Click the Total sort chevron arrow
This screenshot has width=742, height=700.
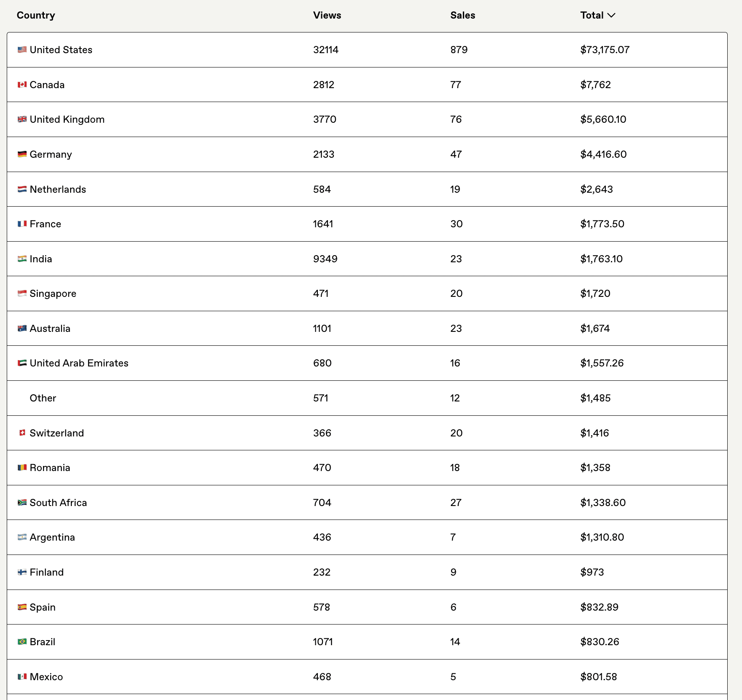click(611, 16)
